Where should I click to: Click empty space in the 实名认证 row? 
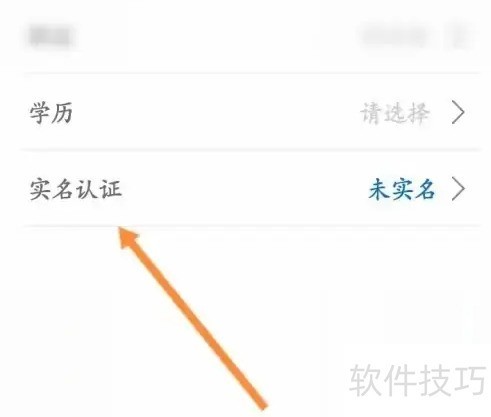(243, 189)
